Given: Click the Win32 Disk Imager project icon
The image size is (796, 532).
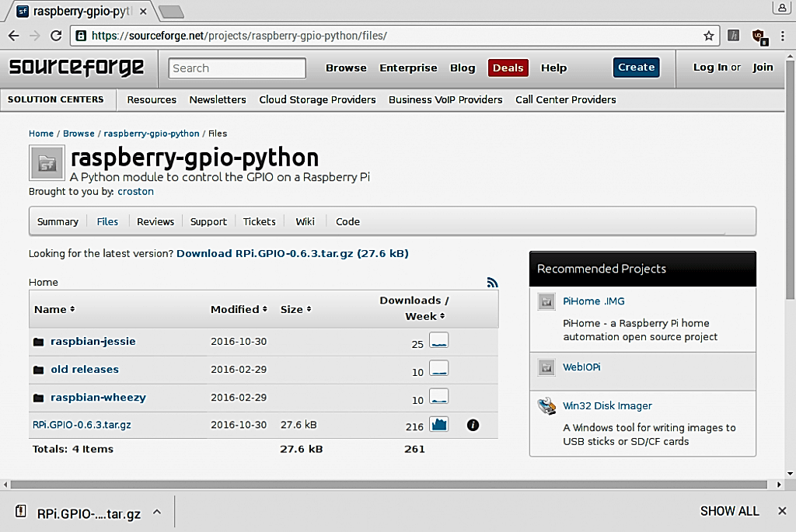Looking at the screenshot, I should coord(546,406).
